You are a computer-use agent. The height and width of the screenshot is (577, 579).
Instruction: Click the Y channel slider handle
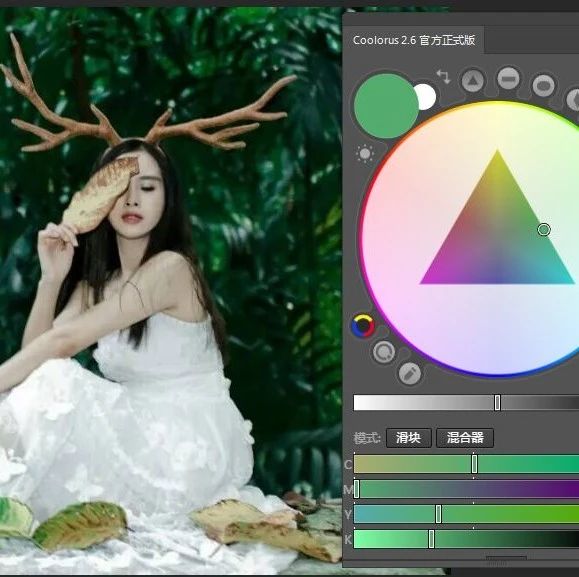438,514
